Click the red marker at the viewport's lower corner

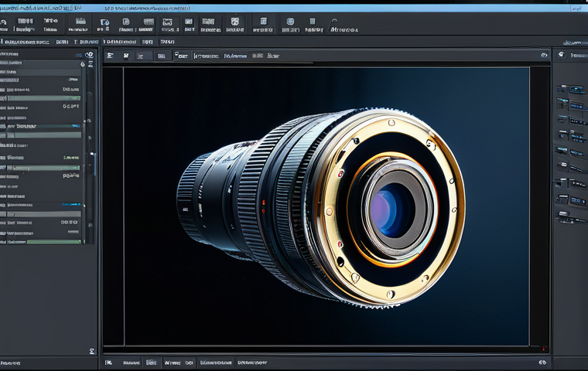(544, 349)
